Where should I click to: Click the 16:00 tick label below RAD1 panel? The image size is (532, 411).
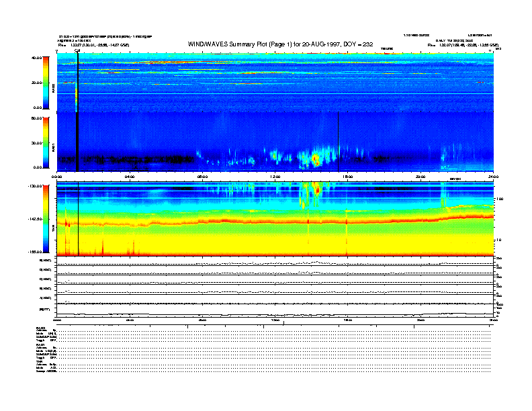pos(348,177)
